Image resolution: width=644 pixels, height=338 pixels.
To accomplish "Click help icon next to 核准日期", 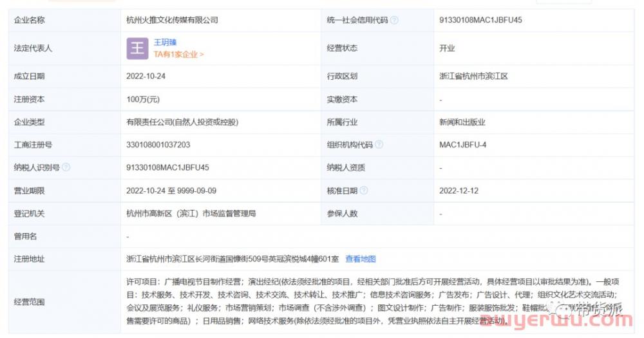I will tap(364, 191).
